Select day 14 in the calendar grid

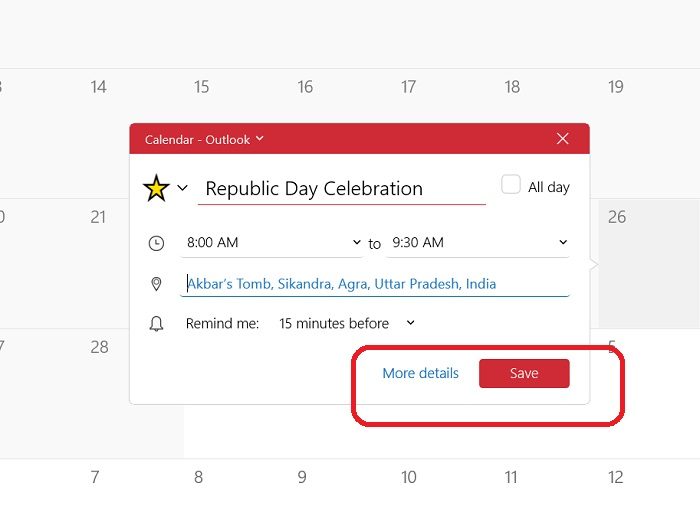98,87
